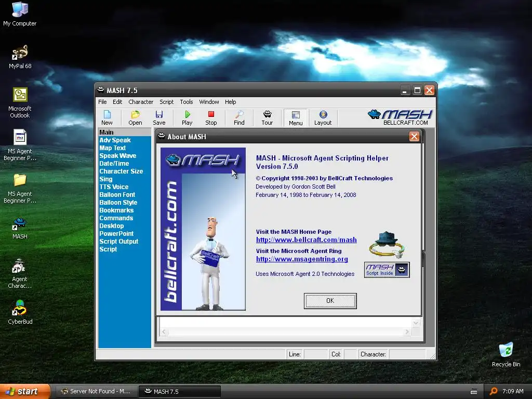Screen dimensions: 532x399
Task: Click the MASH desktop shortcut
Action: [x=20, y=229]
